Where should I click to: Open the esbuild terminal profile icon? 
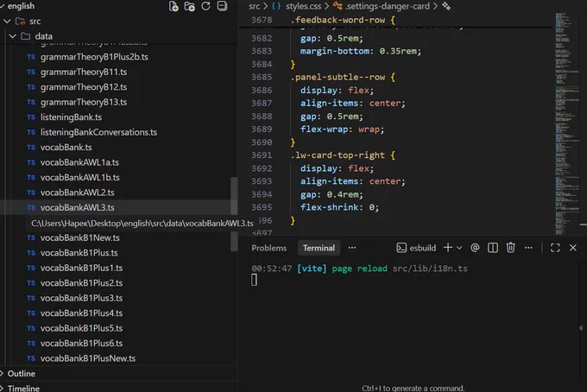pos(401,248)
